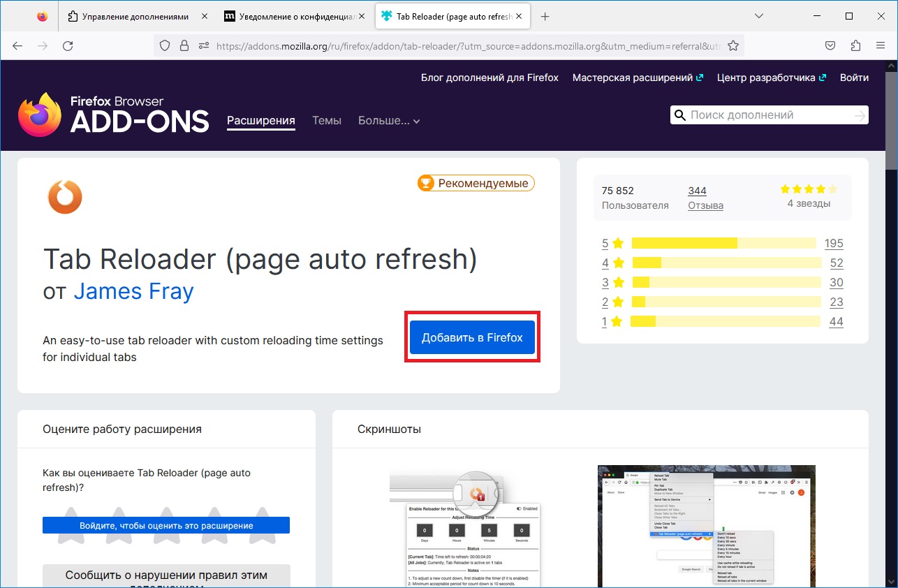Open the 344 Отзыва reviews link
The image size is (898, 588).
(705, 198)
